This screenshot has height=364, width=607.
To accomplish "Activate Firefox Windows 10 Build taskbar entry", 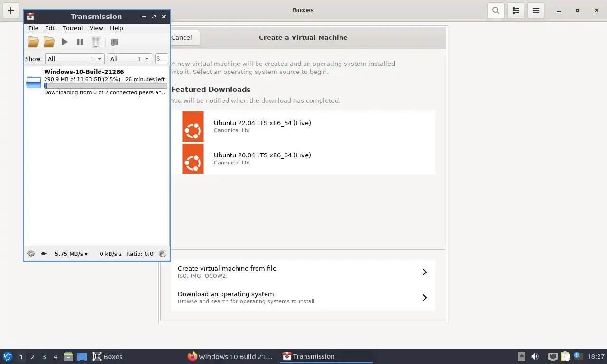I will pyautogui.click(x=230, y=356).
